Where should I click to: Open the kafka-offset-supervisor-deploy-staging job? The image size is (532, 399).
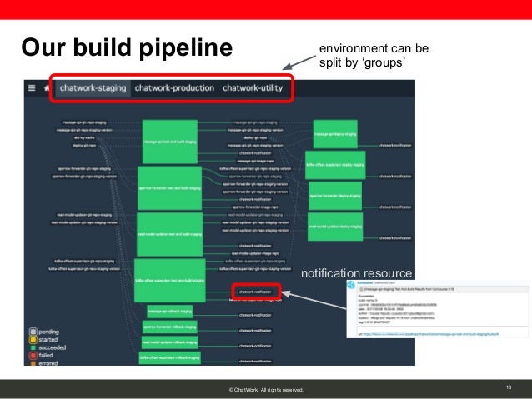[335, 165]
